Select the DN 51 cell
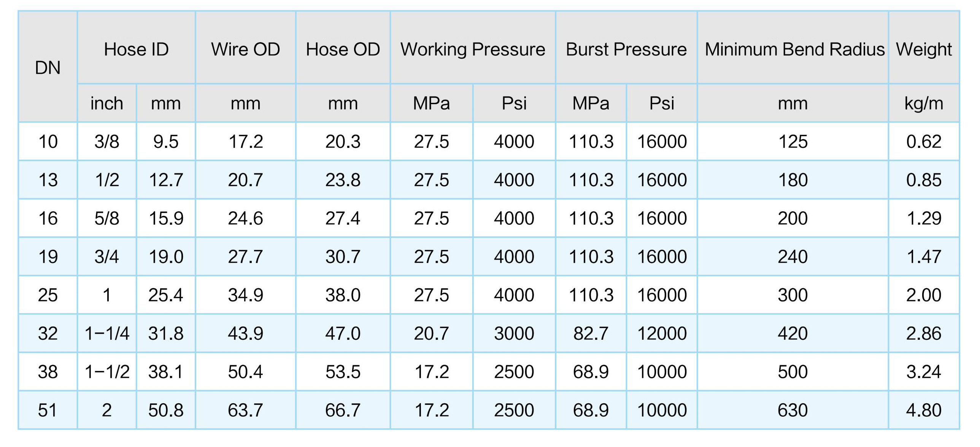 tap(48, 410)
